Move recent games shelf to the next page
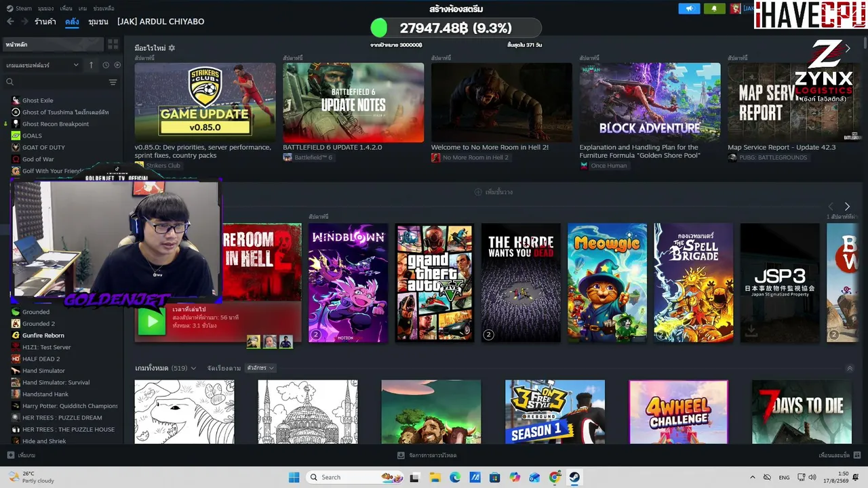The width and height of the screenshot is (868, 488). point(847,206)
